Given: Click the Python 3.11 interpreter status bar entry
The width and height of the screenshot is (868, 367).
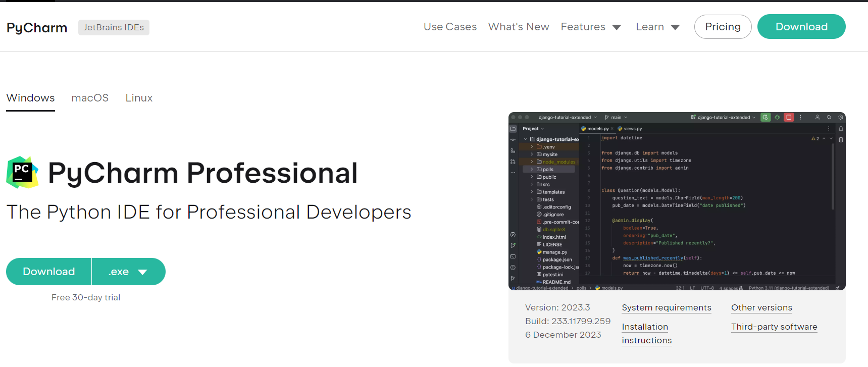Looking at the screenshot, I should (789, 288).
